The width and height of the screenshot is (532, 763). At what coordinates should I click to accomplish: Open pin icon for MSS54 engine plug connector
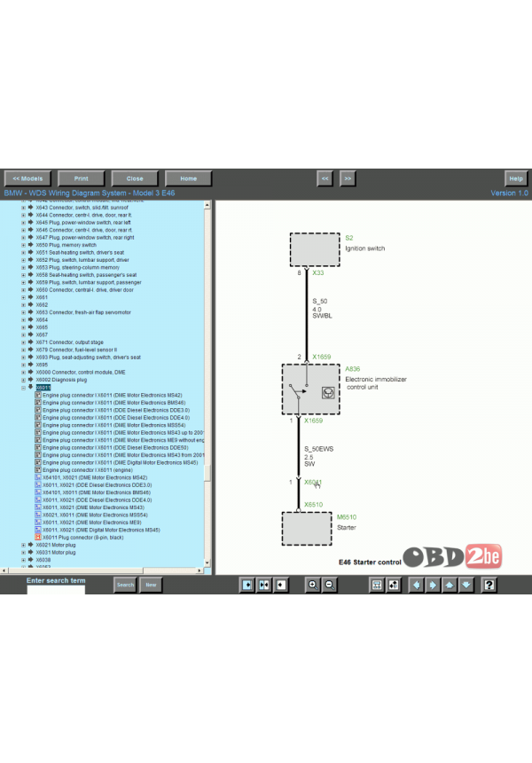tap(38, 425)
